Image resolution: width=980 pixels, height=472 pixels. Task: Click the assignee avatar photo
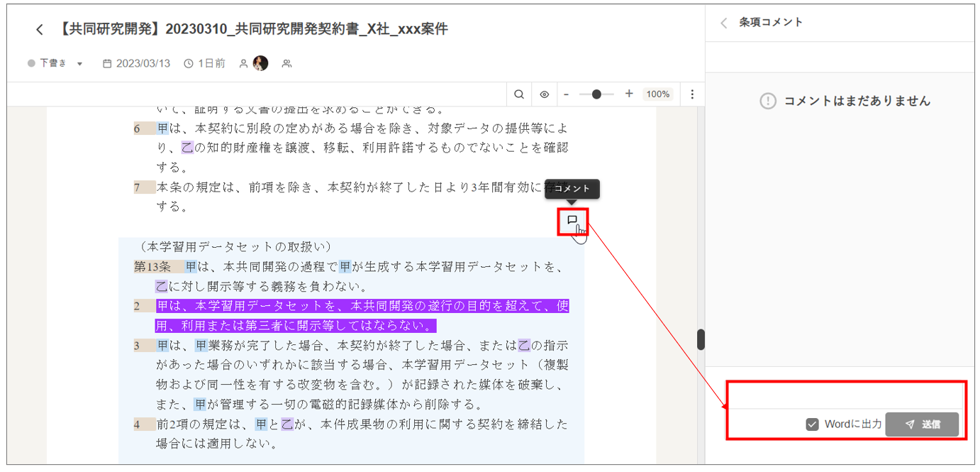pos(260,63)
